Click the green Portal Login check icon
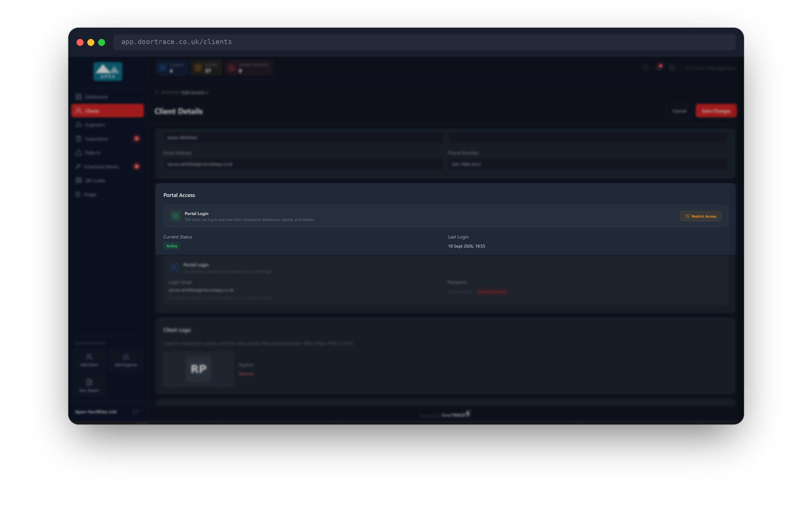Viewport: 812px width, 522px height. pos(175,216)
